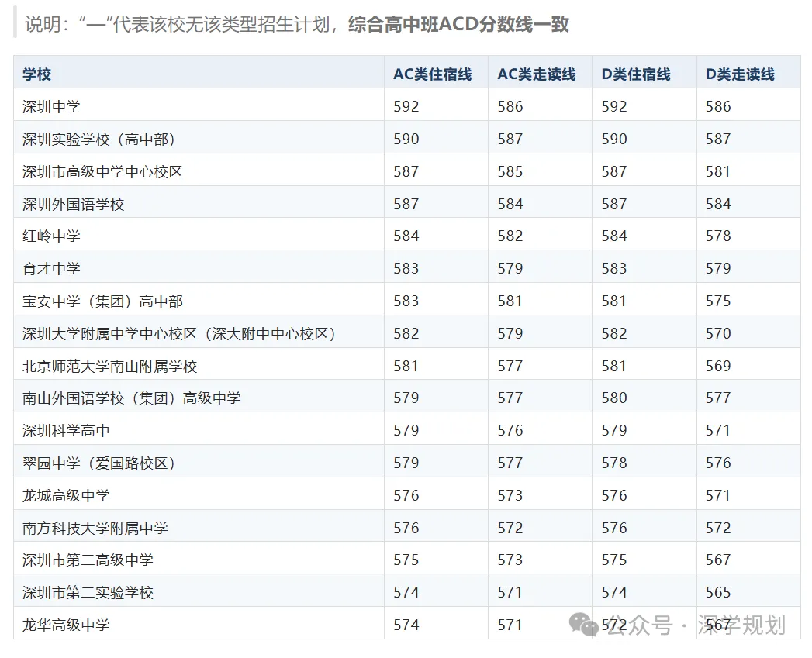812x658 pixels.
Task: Click 深圳中学 D类走读线 value 586
Action: click(x=718, y=107)
